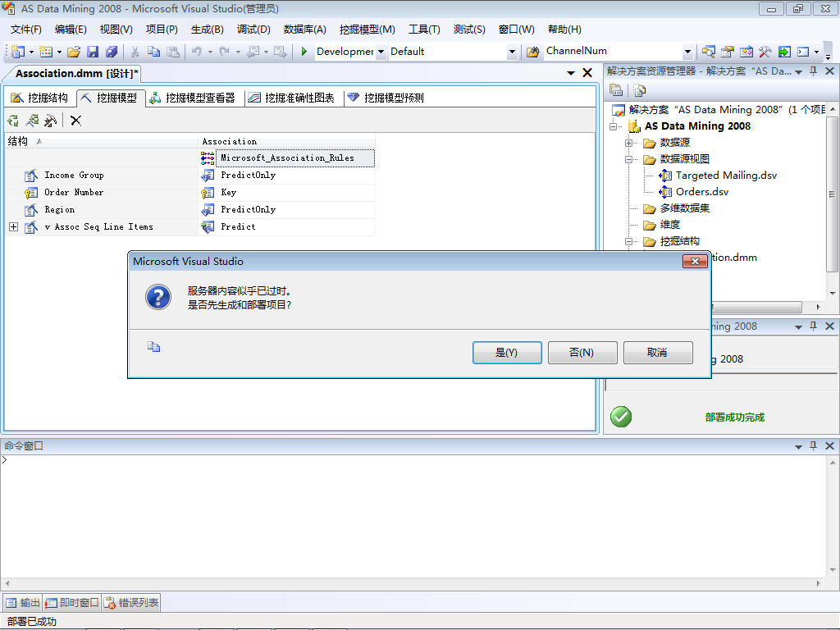Collapse the AS Data Mining 2008 project node
This screenshot has height=630, width=840.
click(614, 127)
